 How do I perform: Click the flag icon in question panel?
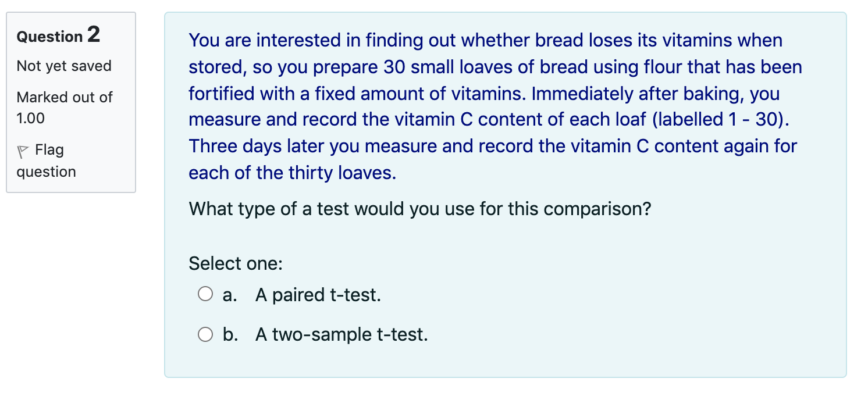click(x=23, y=151)
